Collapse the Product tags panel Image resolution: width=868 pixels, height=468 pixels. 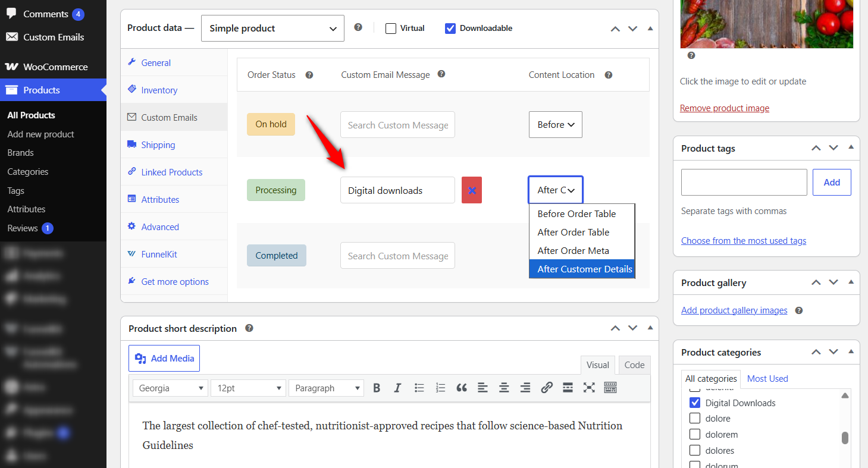(851, 148)
